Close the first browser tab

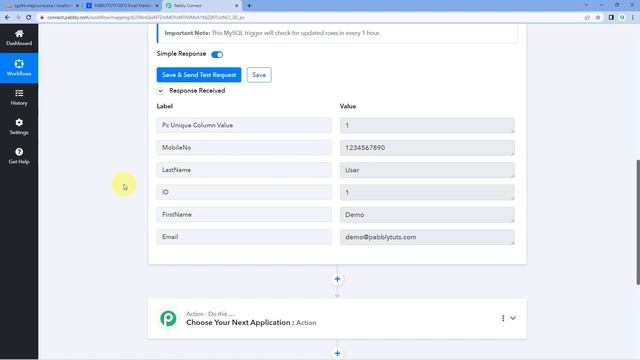pos(77,6)
